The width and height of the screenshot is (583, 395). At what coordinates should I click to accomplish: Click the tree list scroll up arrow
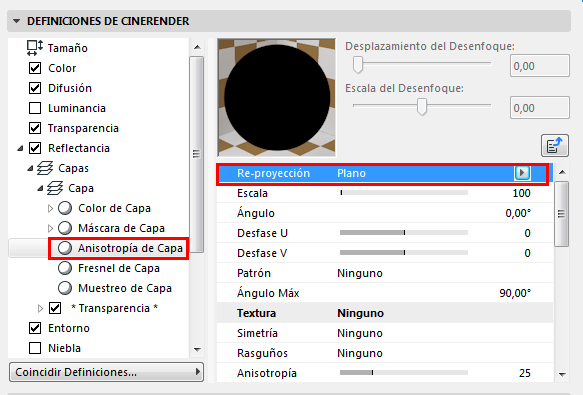click(197, 47)
